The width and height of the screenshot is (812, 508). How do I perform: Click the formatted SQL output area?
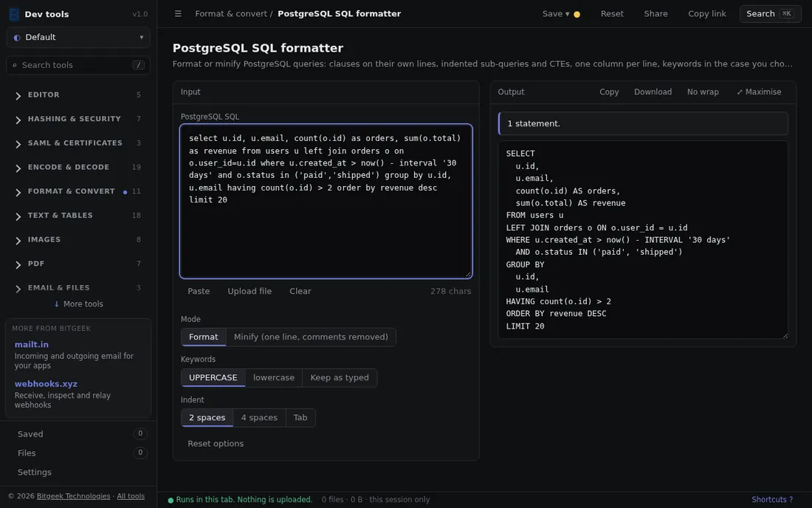click(x=643, y=240)
